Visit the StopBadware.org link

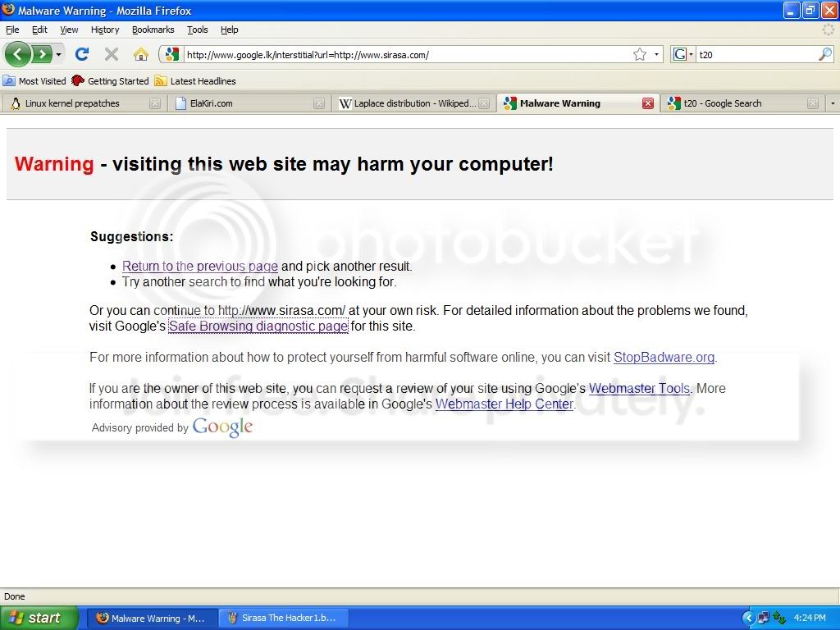point(664,358)
